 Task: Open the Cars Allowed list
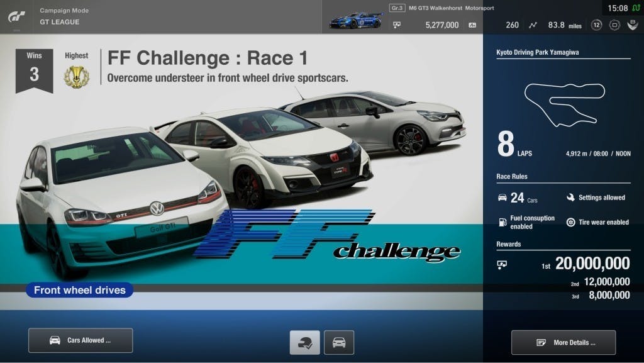[80, 340]
